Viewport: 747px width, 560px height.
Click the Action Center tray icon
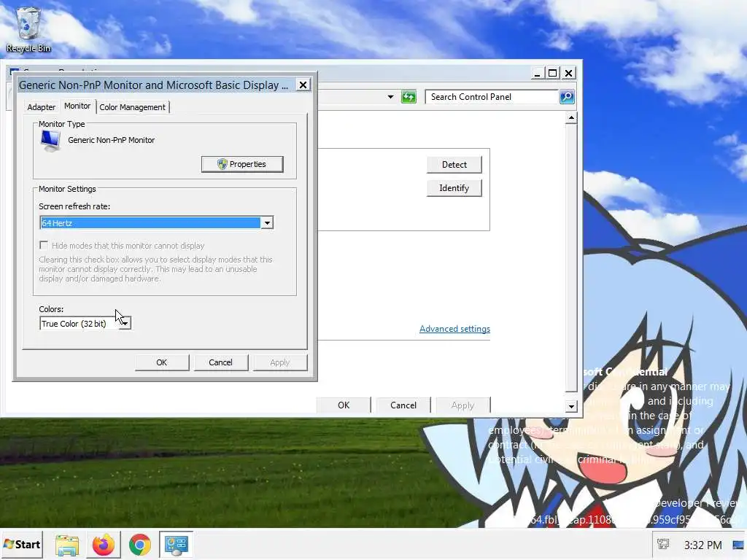click(x=662, y=544)
